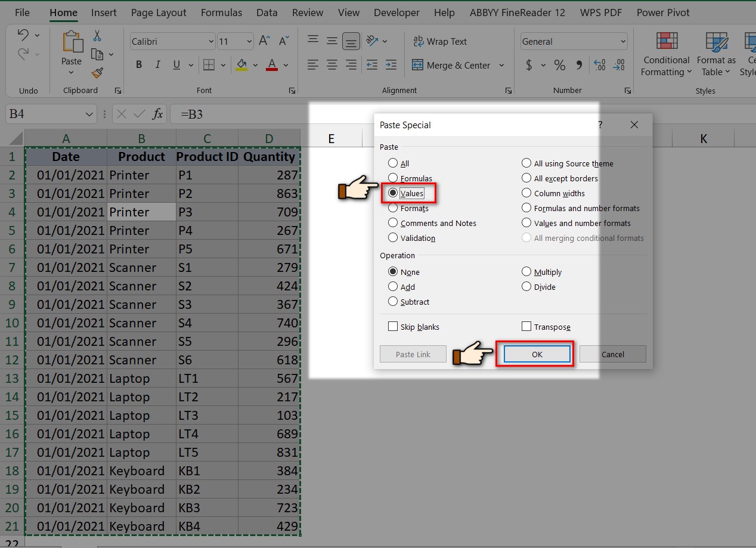Open the Page Layout tab
This screenshot has width=756, height=548.
pos(159,13)
